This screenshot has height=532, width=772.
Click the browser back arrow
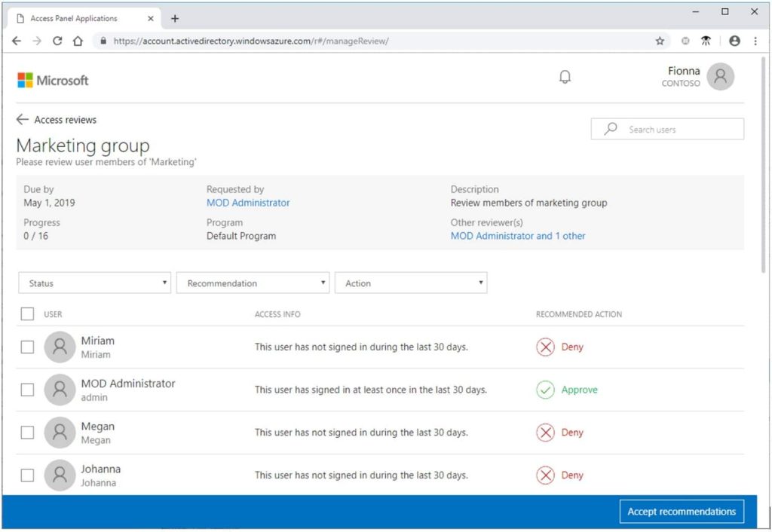(17, 41)
